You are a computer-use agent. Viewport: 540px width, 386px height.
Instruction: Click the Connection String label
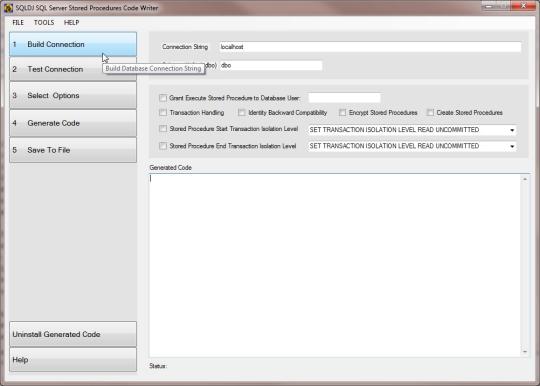point(185,47)
